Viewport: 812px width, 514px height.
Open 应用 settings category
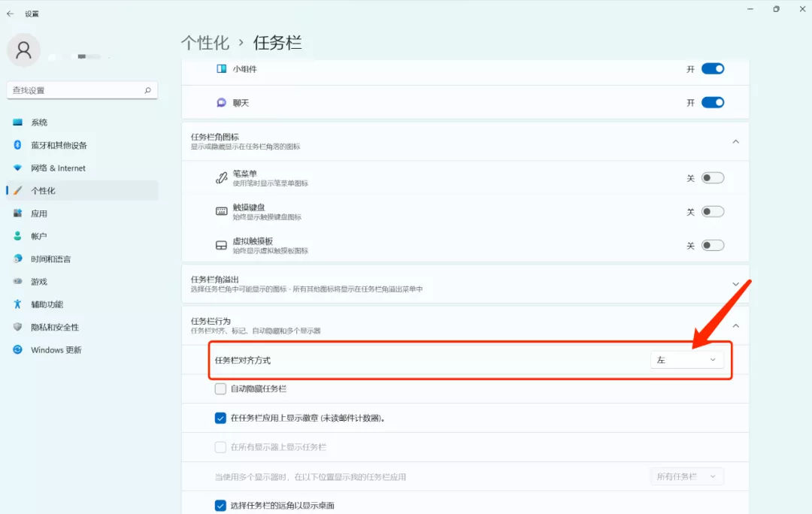click(x=83, y=213)
